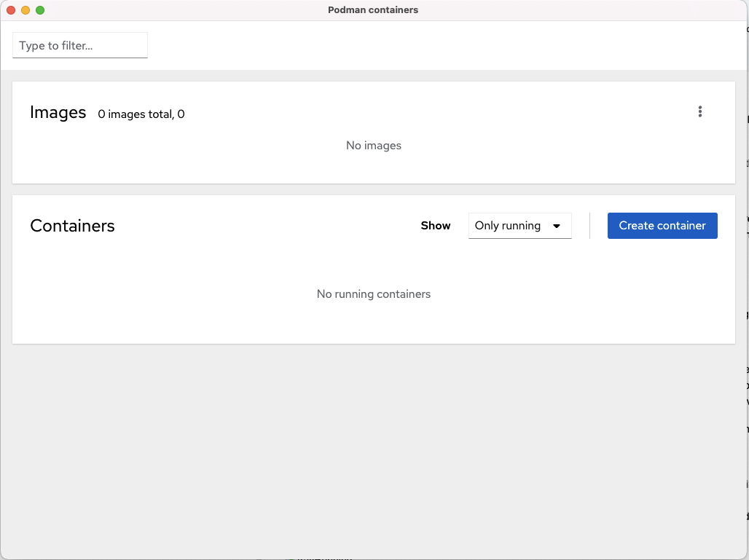The image size is (749, 560).
Task: Close the Podman containers window
Action: (x=11, y=10)
